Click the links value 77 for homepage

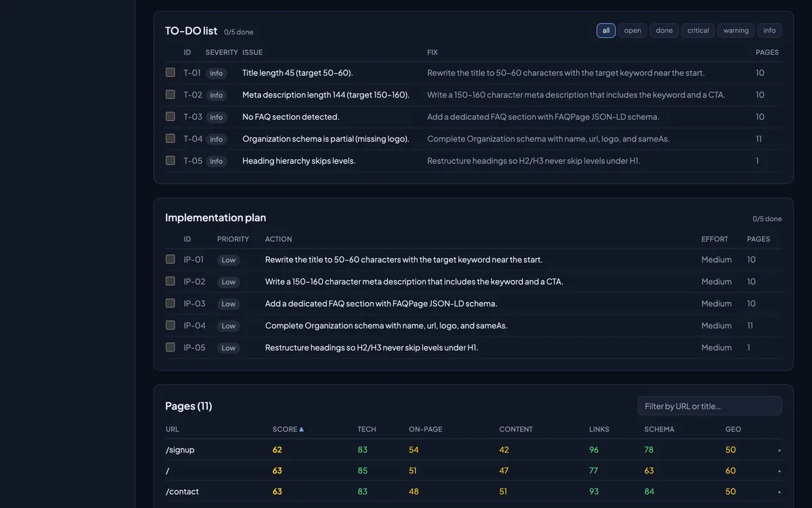click(594, 471)
